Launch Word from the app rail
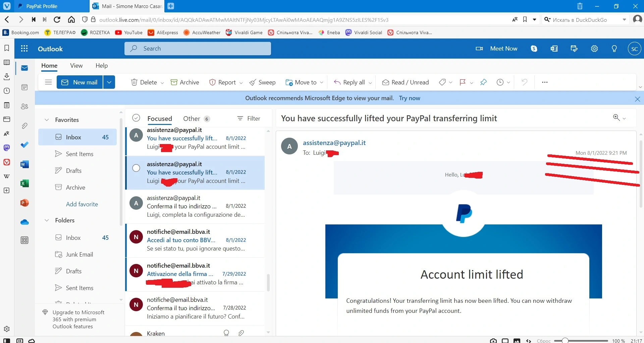 pos(24,164)
